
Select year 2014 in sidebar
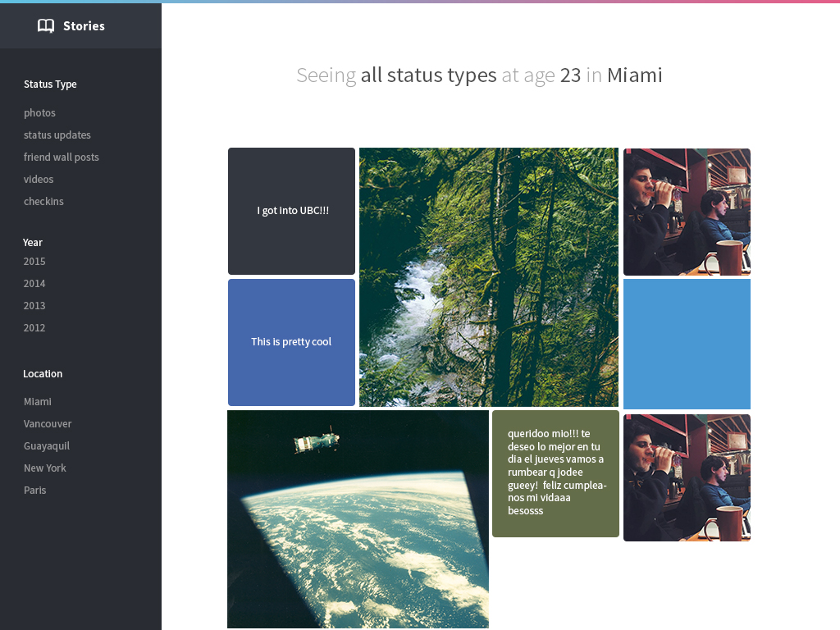(x=34, y=283)
